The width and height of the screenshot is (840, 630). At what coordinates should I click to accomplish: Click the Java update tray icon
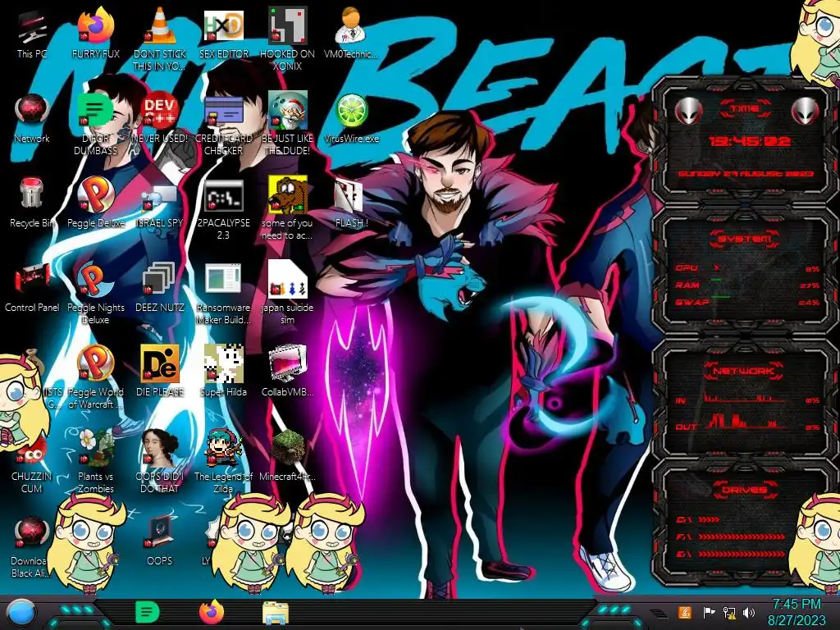(x=684, y=612)
